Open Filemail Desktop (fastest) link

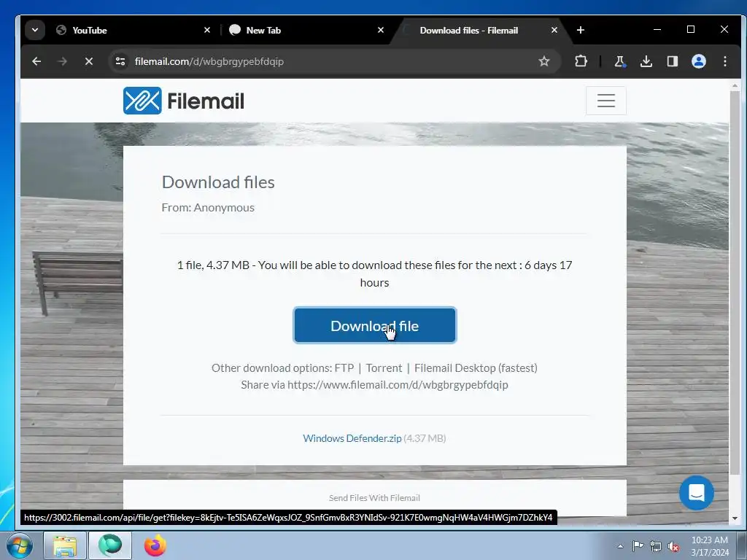476,368
